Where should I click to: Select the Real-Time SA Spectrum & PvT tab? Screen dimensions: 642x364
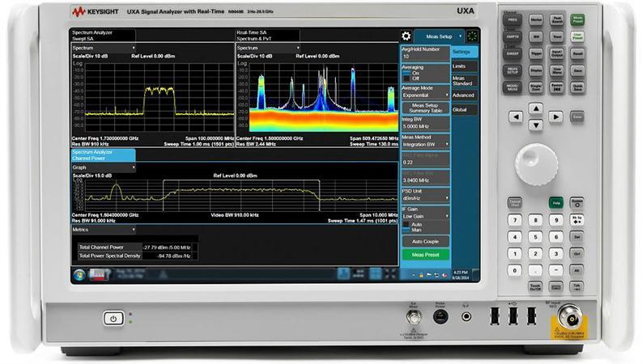click(x=268, y=35)
